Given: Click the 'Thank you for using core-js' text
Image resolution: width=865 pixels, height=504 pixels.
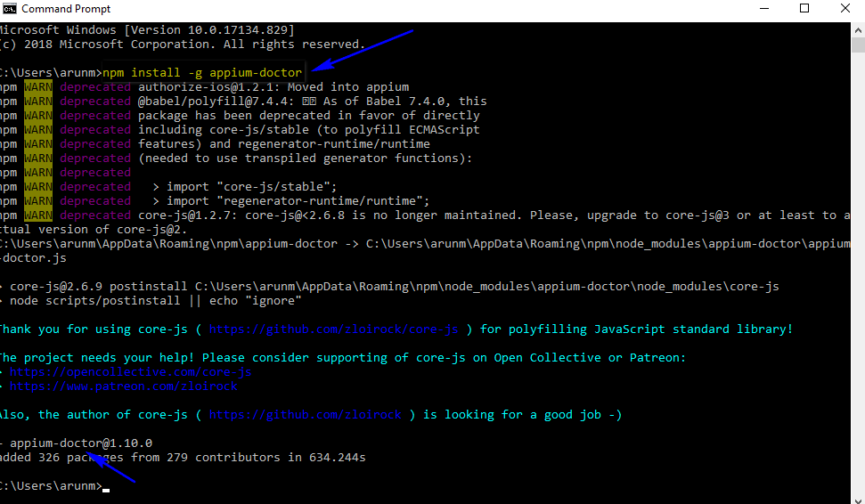Looking at the screenshot, I should click(x=94, y=329).
